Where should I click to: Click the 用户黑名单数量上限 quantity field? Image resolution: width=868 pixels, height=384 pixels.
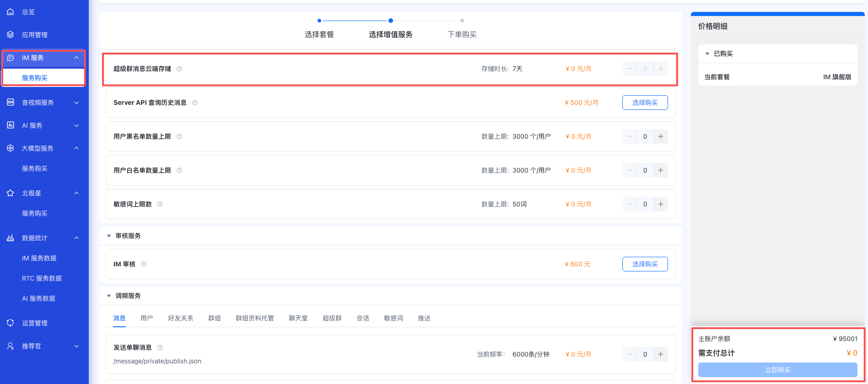tap(645, 136)
